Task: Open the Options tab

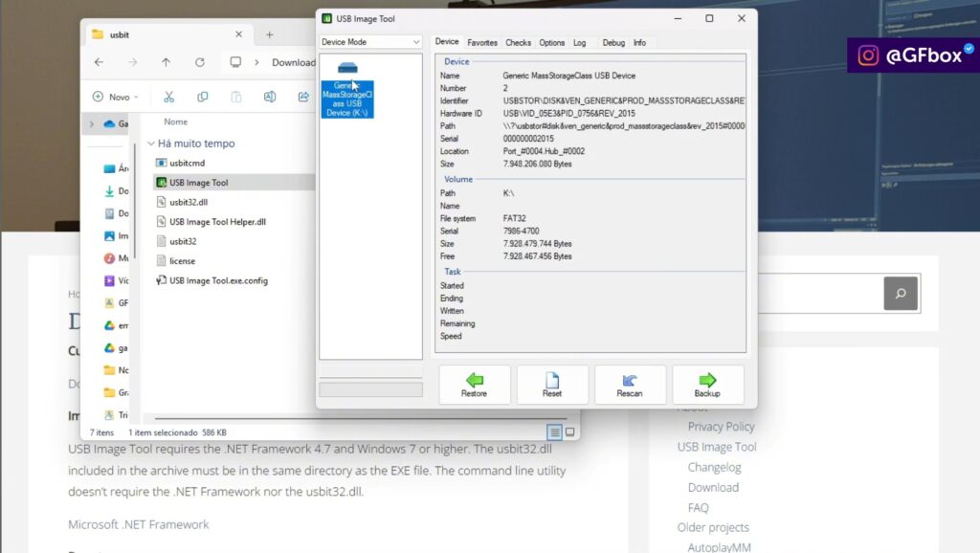Action: (x=551, y=42)
